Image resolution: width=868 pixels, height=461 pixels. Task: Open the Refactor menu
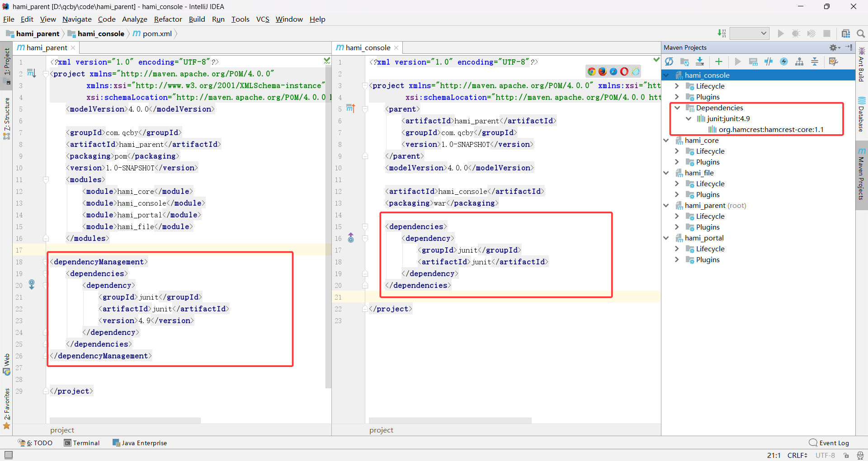click(168, 19)
